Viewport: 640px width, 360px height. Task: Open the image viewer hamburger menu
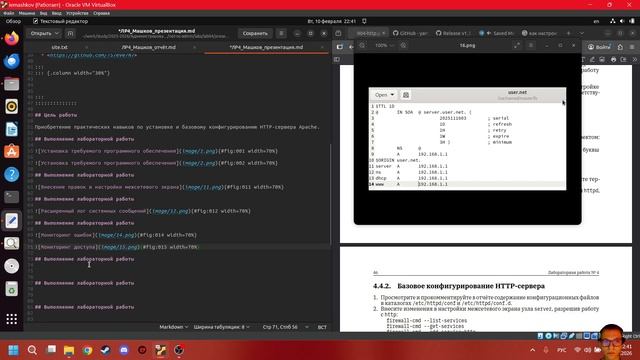(531, 45)
